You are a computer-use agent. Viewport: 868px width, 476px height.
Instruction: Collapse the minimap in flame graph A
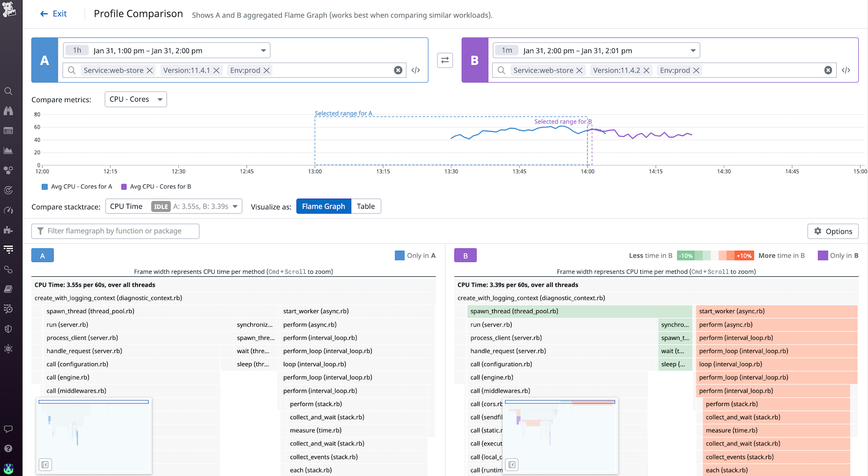(45, 465)
